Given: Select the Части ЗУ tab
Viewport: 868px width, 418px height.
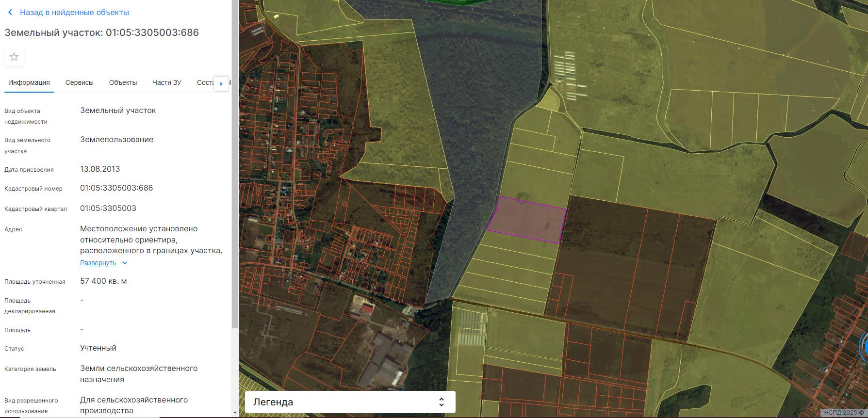Looking at the screenshot, I should tap(167, 82).
